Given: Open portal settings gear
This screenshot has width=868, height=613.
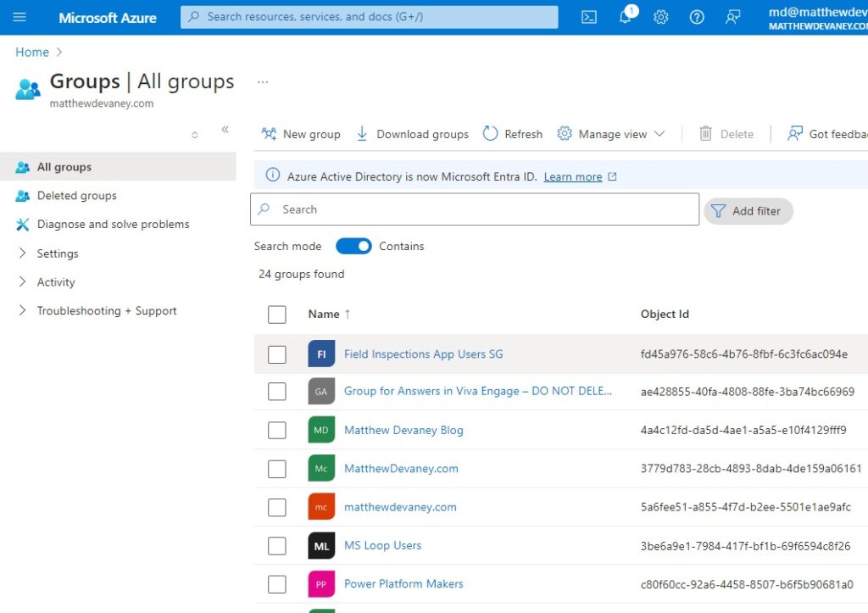Looking at the screenshot, I should 661,17.
